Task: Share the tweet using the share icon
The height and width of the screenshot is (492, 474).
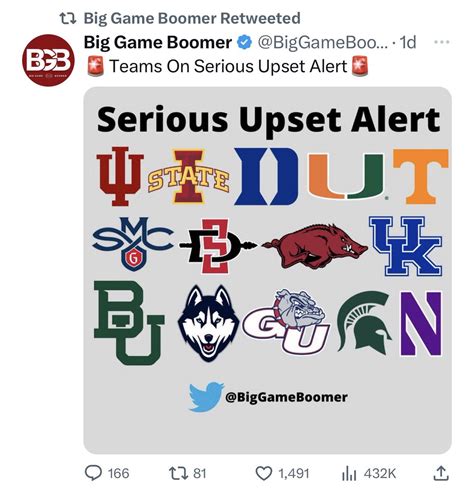Action: coord(441,473)
